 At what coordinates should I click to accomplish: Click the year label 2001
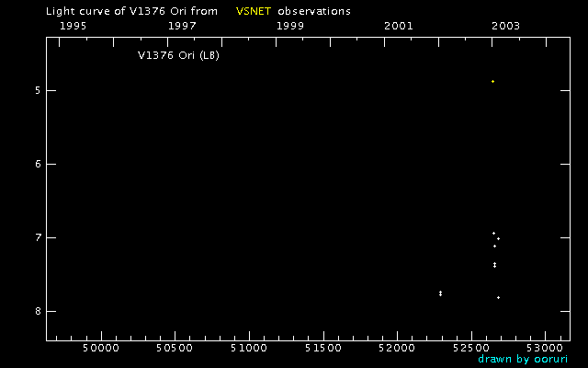[x=398, y=26]
